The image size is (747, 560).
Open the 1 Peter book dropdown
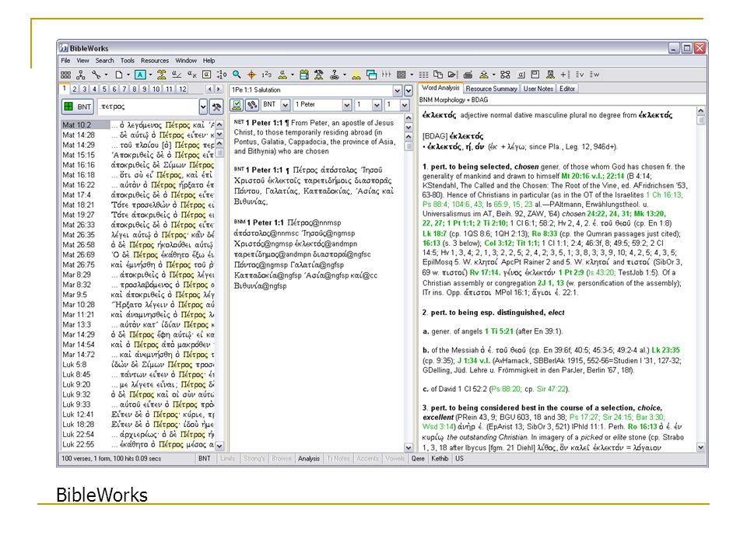click(347, 105)
